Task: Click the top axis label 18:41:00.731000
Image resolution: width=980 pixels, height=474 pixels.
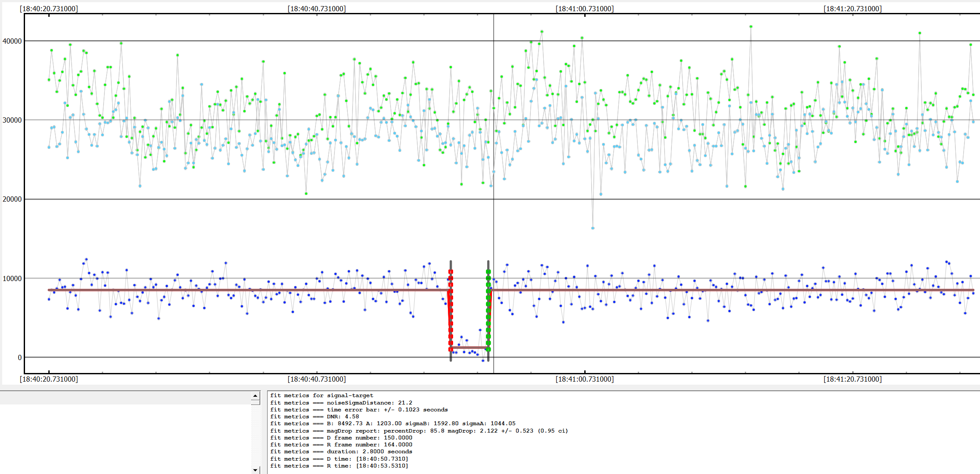Action: [584, 9]
